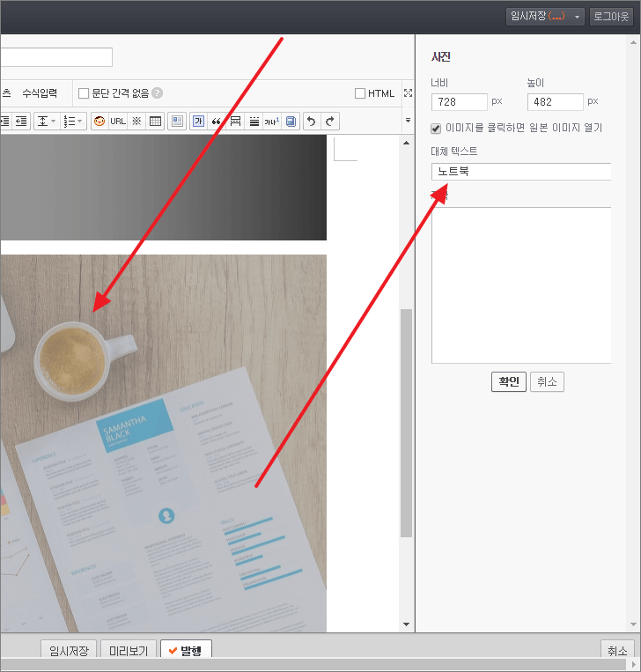Insert an emoticon with the smiley icon
Screen dimensions: 641x672
pyautogui.click(x=99, y=122)
